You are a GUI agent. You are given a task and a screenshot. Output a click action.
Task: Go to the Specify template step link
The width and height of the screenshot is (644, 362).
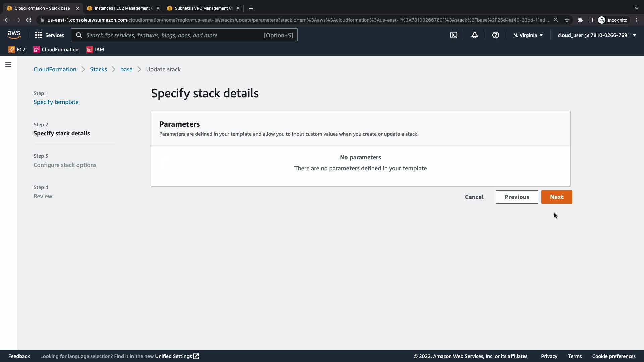(x=56, y=102)
